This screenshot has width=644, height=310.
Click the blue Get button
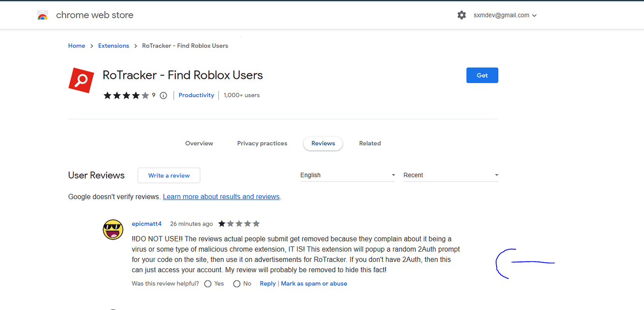(x=482, y=75)
